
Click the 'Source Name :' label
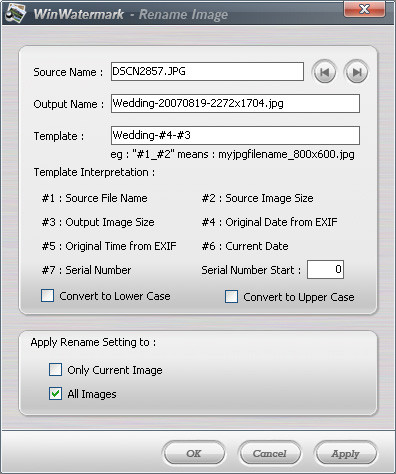[x=68, y=72]
